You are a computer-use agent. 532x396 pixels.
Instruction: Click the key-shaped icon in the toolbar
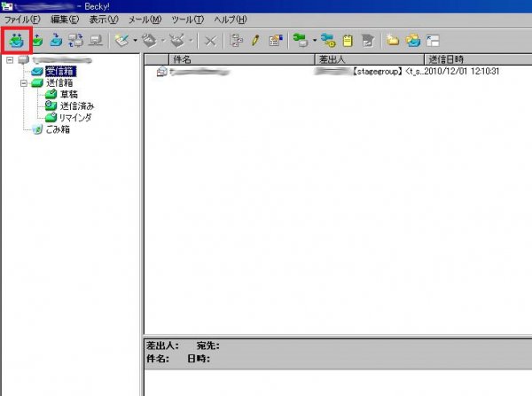point(330,40)
